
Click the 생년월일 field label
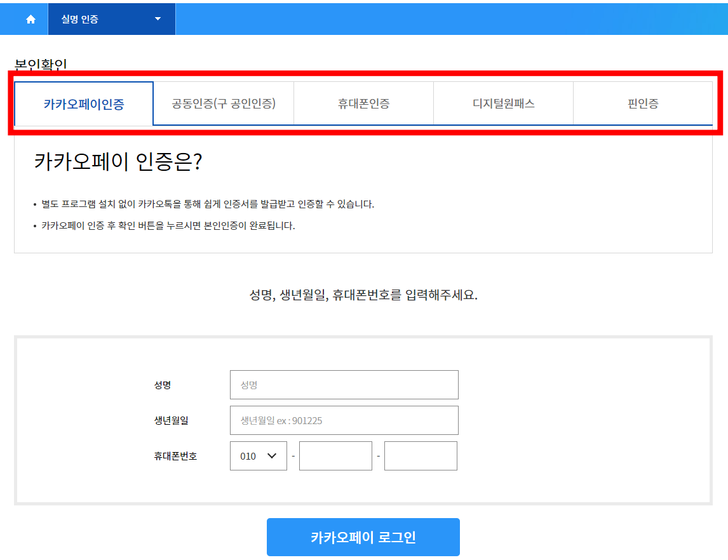coord(172,420)
